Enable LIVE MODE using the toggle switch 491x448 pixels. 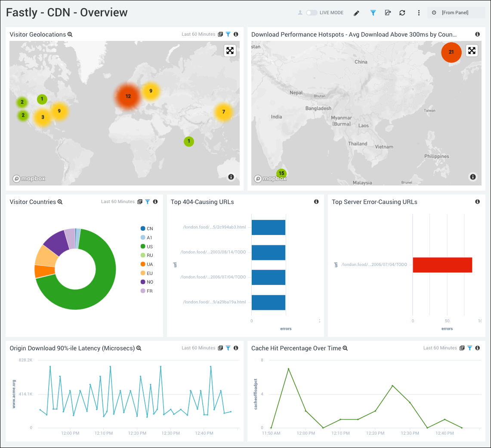pyautogui.click(x=311, y=12)
